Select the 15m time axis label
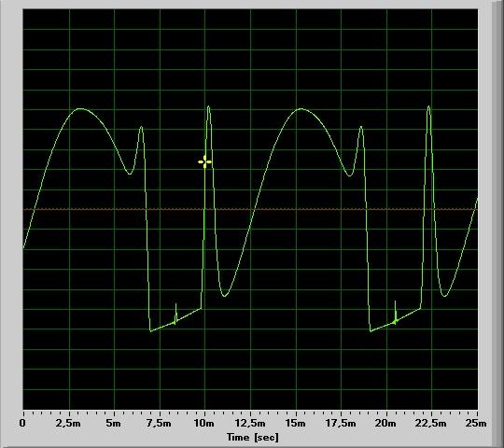 295,423
